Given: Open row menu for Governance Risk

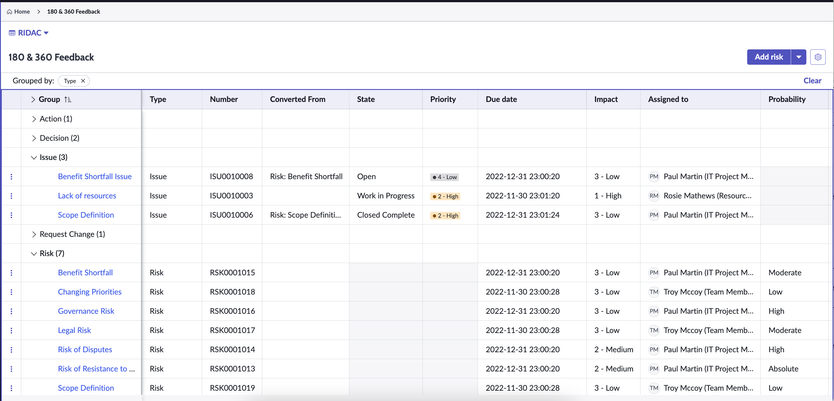Looking at the screenshot, I should (x=11, y=311).
